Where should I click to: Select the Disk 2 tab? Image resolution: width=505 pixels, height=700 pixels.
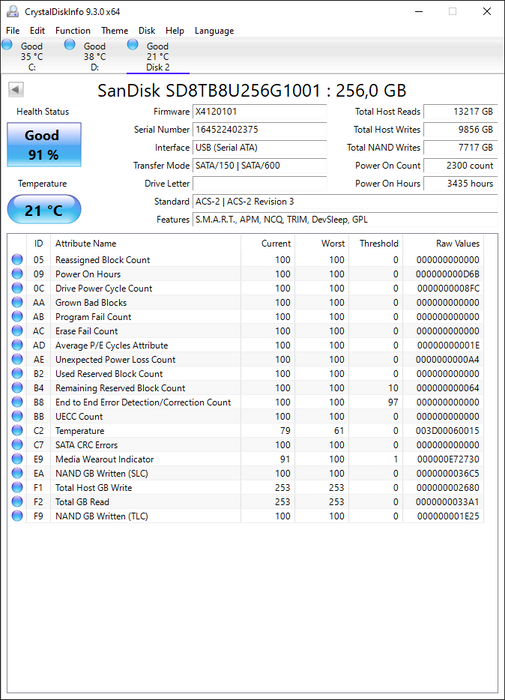click(158, 56)
